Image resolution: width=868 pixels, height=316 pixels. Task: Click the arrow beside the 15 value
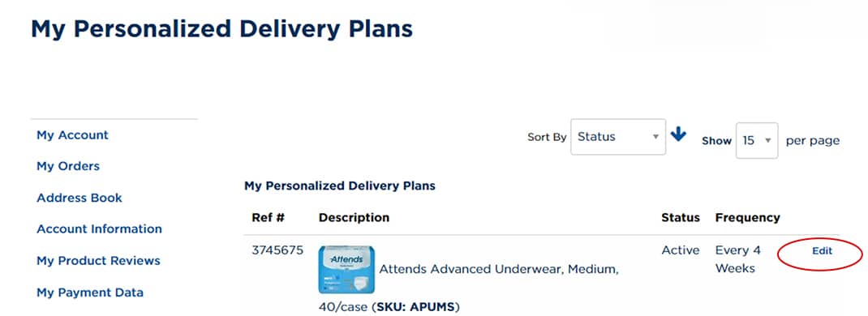(767, 140)
